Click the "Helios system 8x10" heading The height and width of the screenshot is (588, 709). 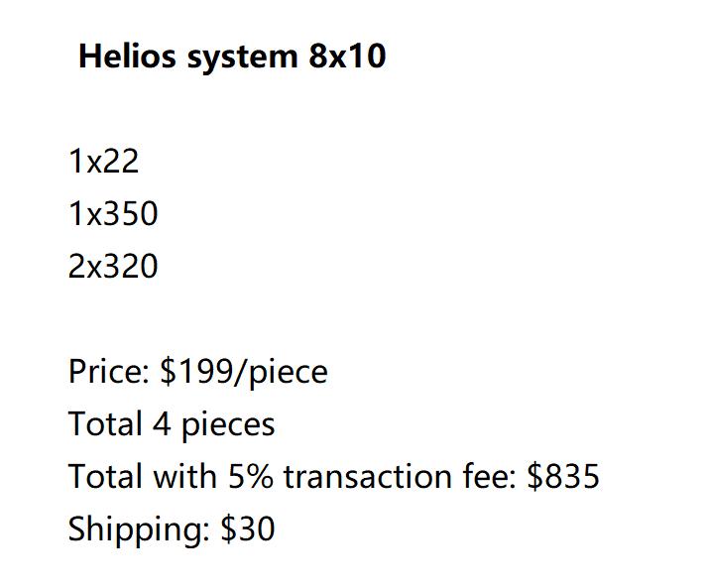(x=232, y=57)
